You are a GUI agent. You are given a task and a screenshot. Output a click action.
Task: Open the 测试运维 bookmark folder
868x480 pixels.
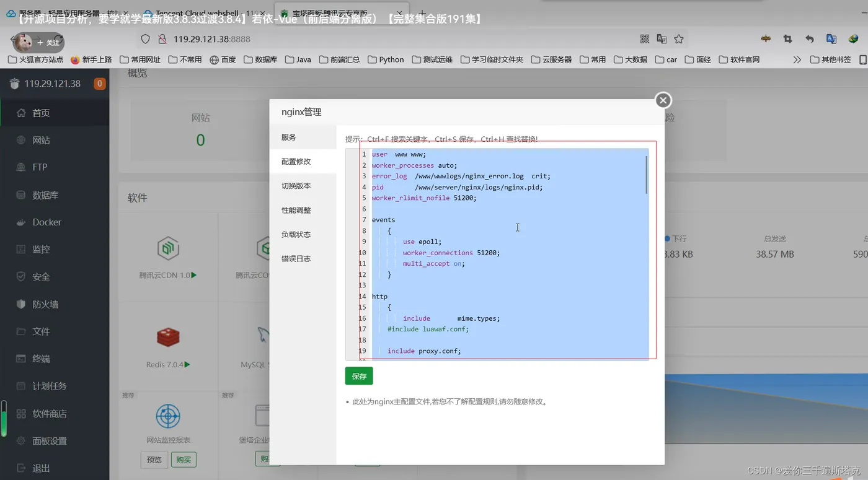[x=432, y=59]
